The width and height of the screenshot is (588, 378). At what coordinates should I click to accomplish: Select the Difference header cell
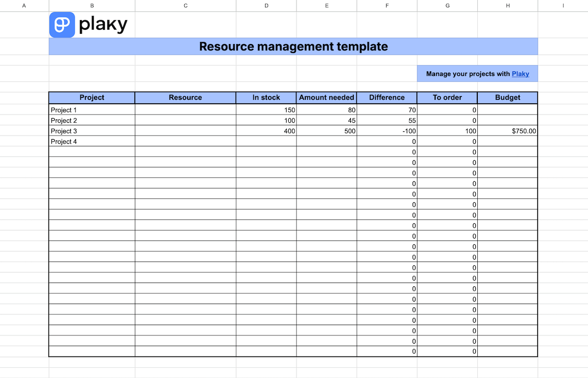[x=387, y=97]
